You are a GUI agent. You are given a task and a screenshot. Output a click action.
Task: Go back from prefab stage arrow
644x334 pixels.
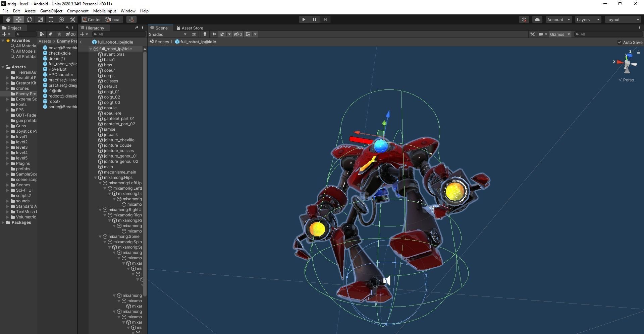[81, 42]
